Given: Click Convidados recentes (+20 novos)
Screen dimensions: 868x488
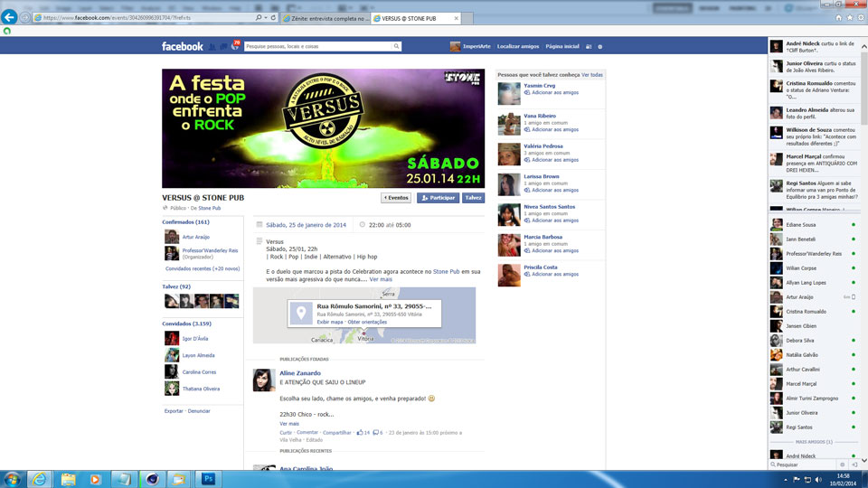Looking at the screenshot, I should pos(203,269).
